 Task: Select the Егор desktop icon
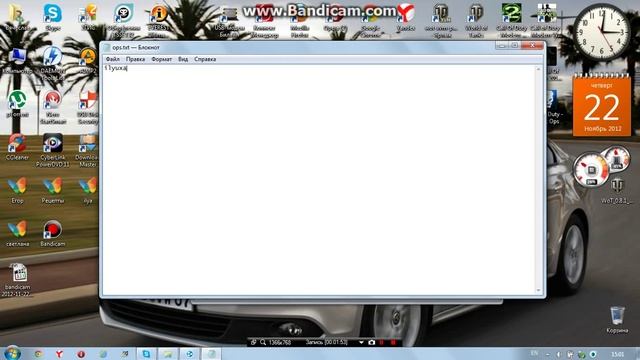coord(17,190)
